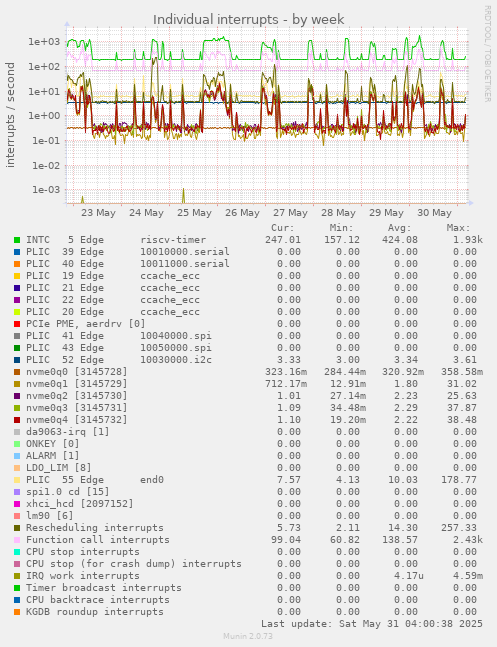Click the '10011000.serial' legend label

[x=185, y=264]
